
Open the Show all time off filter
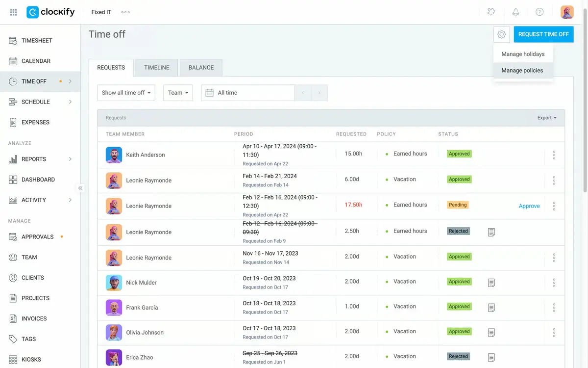coord(126,92)
